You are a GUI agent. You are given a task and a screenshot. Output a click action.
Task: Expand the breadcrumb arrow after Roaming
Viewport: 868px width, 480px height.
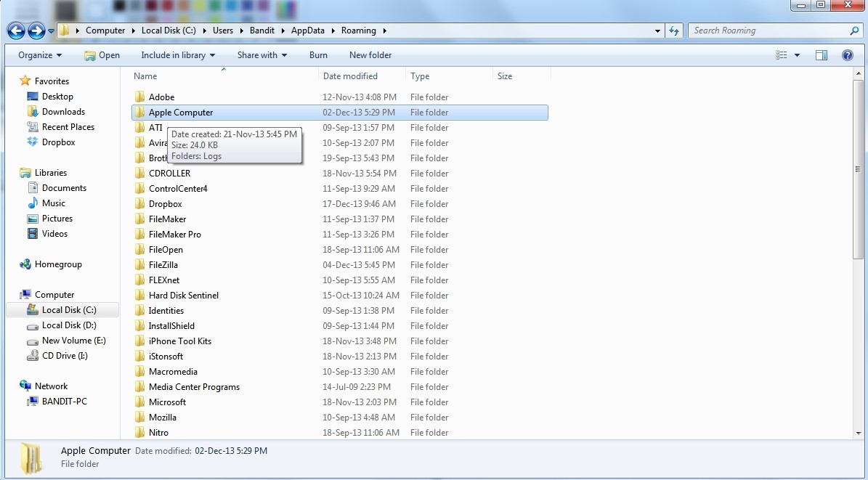385,30
